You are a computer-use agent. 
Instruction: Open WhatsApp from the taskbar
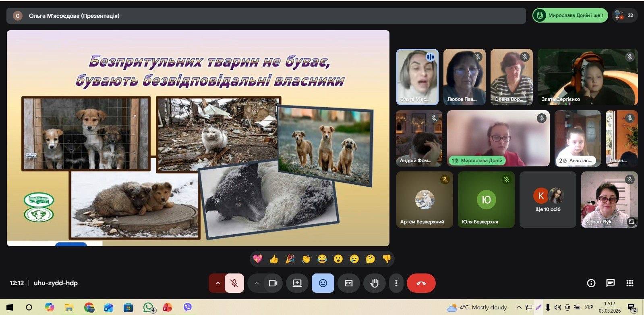point(148,307)
